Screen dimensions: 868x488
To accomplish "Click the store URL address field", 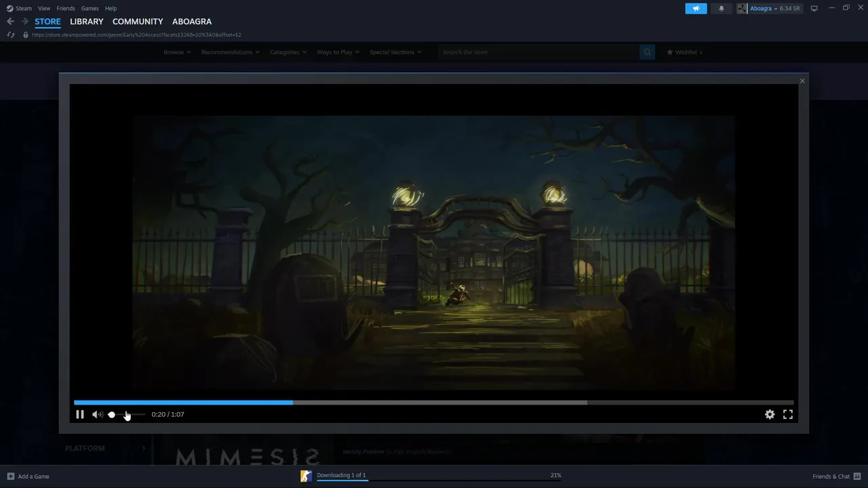I will pos(136,35).
